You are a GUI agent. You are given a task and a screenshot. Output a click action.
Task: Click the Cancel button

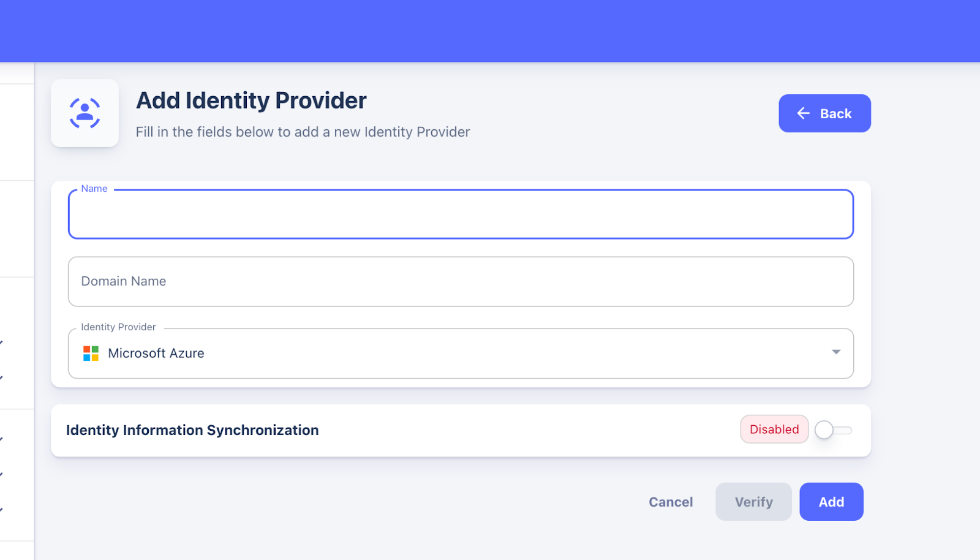(670, 501)
